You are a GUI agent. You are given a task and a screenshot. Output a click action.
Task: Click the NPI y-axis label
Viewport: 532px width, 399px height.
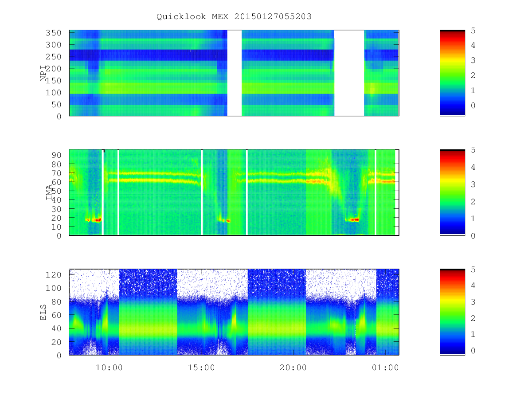click(43, 73)
